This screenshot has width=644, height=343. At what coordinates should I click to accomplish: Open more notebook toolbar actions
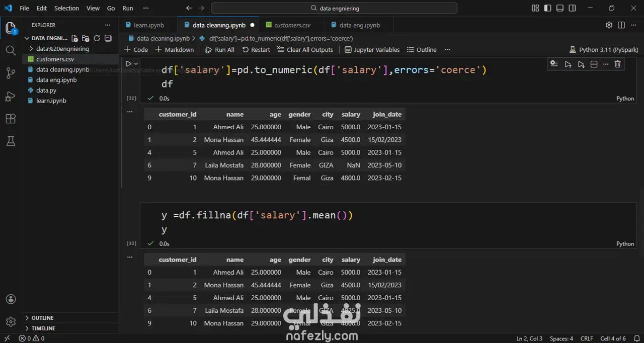pos(447,50)
